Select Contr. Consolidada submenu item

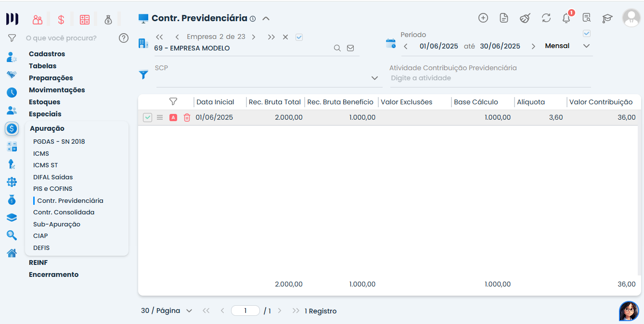coord(64,212)
